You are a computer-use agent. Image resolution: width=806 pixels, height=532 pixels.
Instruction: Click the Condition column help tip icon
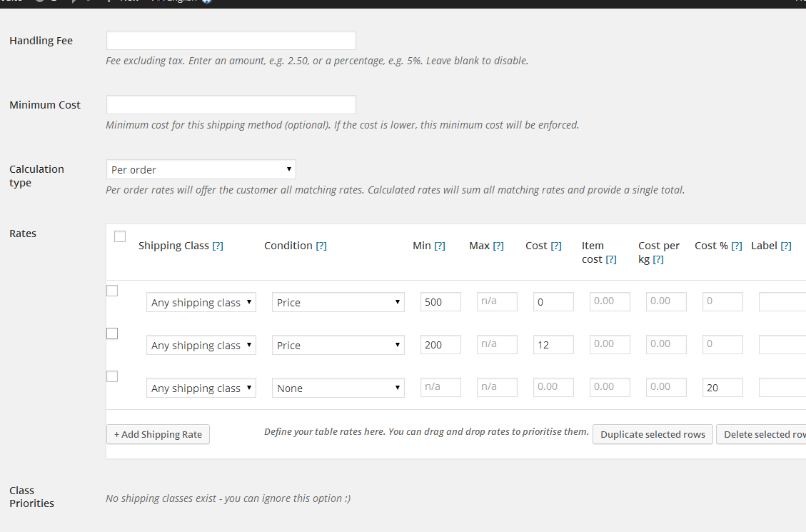pyautogui.click(x=321, y=246)
